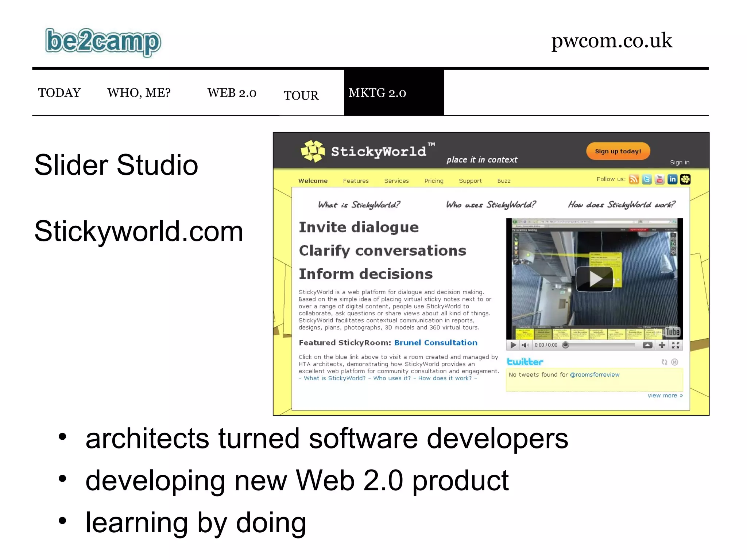Mute the video using speaker icon
This screenshot has height=560, width=747.
click(525, 345)
